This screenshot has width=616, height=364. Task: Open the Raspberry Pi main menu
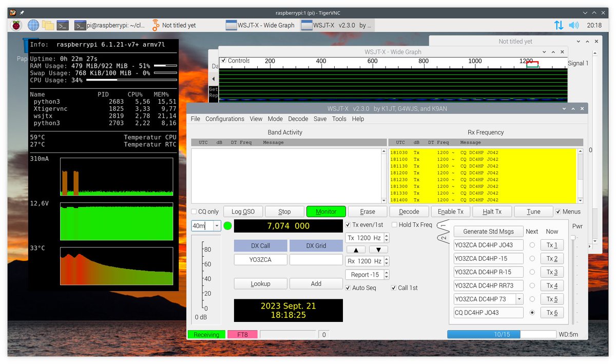point(17,25)
